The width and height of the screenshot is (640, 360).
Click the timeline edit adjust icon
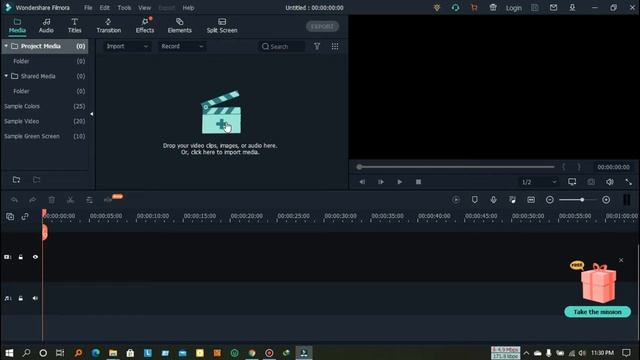point(89,200)
